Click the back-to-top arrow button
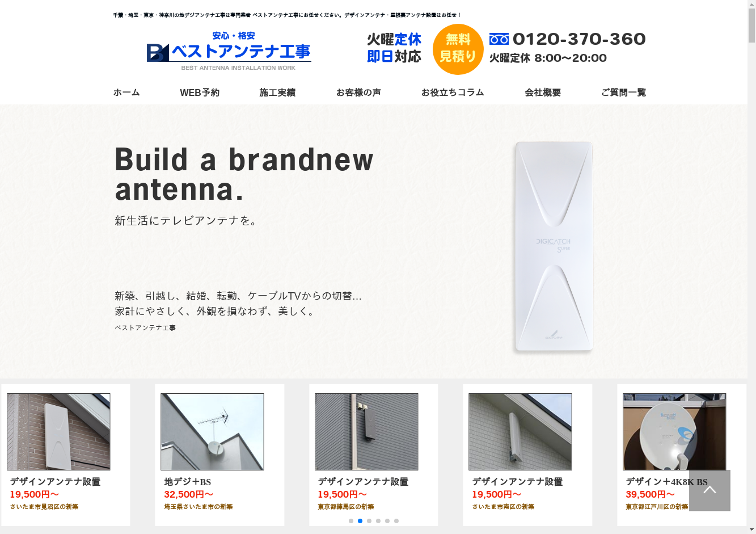The width and height of the screenshot is (756, 534). [709, 490]
